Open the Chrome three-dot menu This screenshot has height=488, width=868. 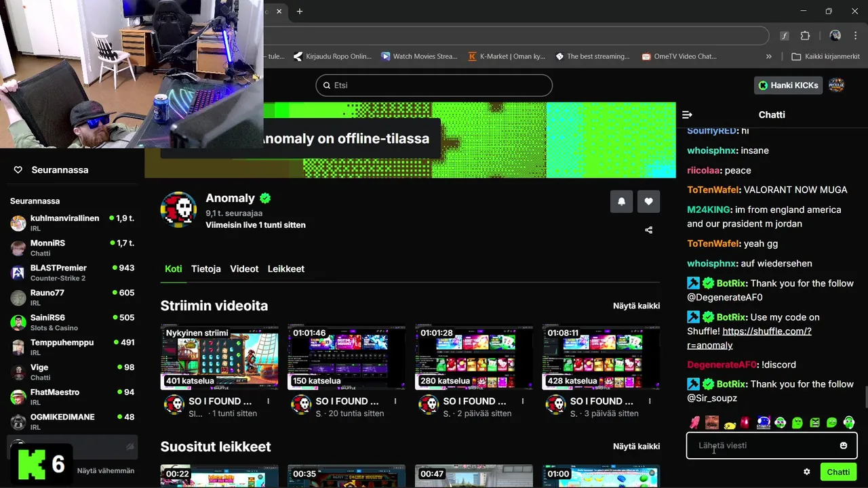point(855,36)
